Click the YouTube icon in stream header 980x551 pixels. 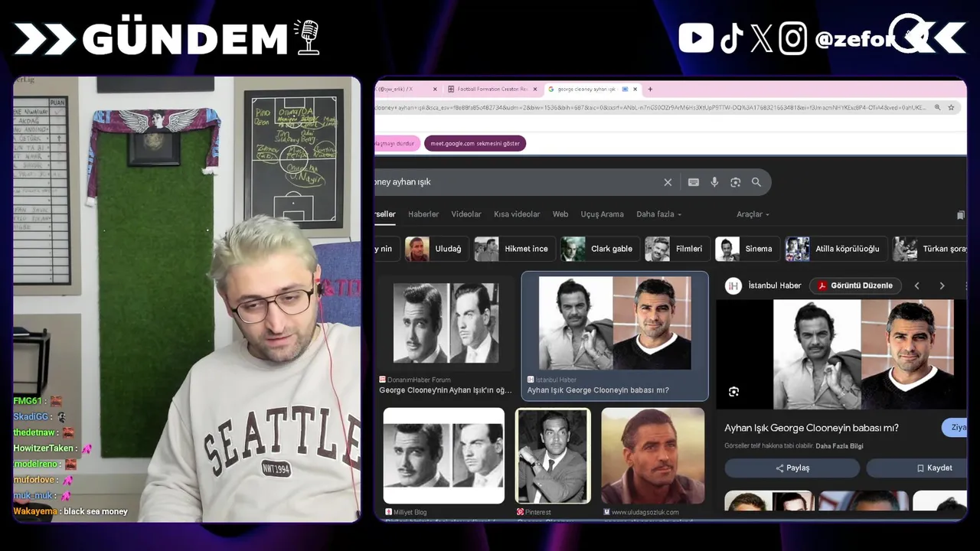pyautogui.click(x=696, y=37)
